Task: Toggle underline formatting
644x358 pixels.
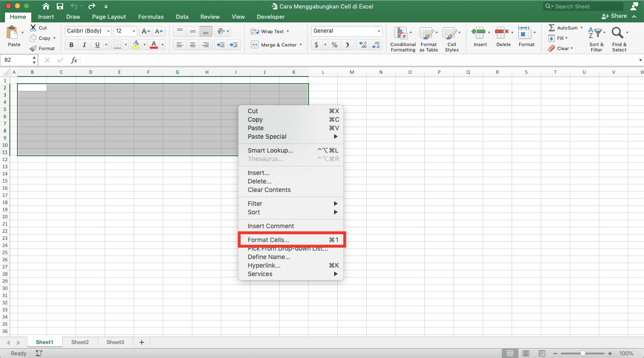Action: pyautogui.click(x=97, y=45)
